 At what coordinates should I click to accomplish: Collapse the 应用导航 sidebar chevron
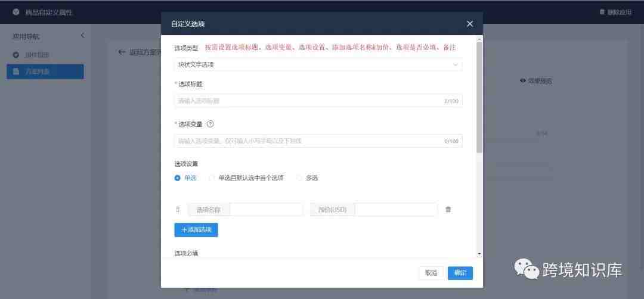[x=82, y=35]
